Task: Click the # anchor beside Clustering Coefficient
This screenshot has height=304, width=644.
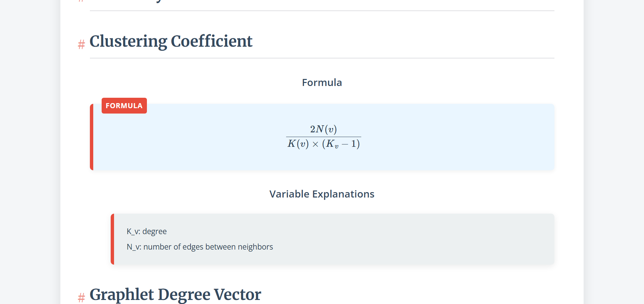Action: tap(81, 44)
